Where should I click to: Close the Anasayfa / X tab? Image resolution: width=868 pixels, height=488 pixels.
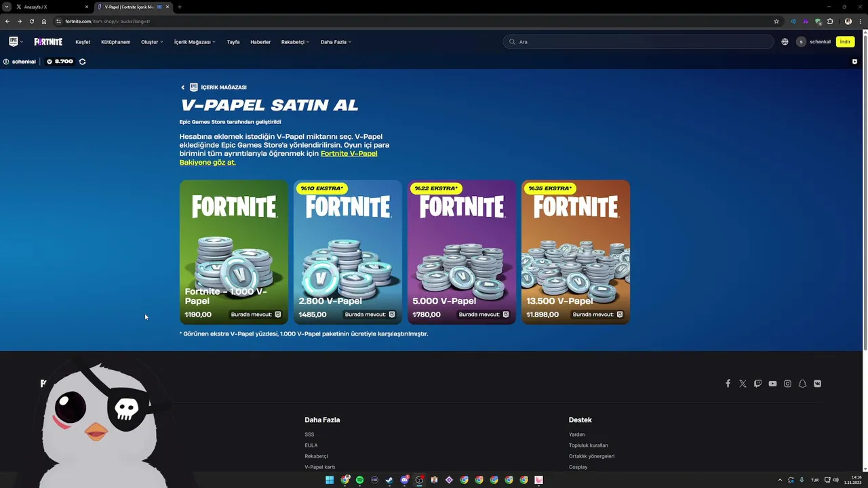pyautogui.click(x=87, y=7)
